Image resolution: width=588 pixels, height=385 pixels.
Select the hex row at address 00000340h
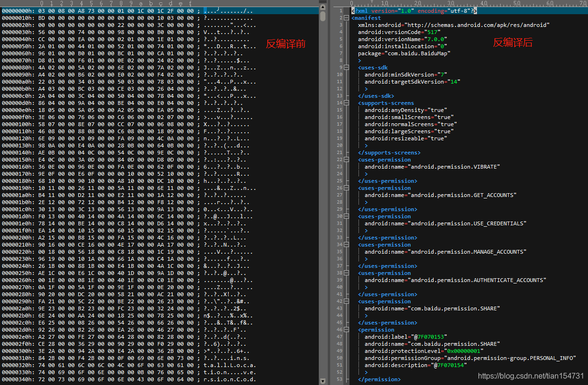tap(130, 379)
